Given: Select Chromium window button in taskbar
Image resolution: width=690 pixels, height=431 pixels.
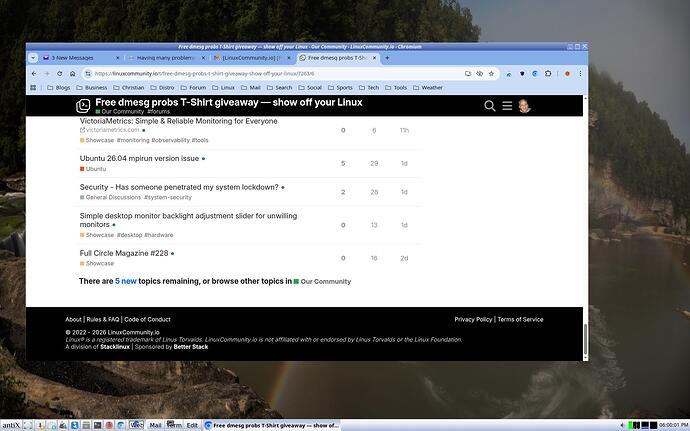Looking at the screenshot, I should [x=272, y=425].
